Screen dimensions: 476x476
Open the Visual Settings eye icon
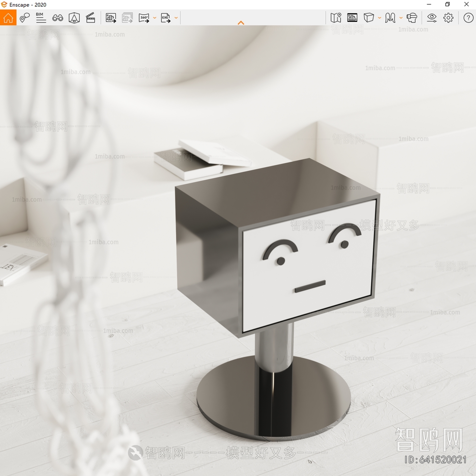(432, 18)
